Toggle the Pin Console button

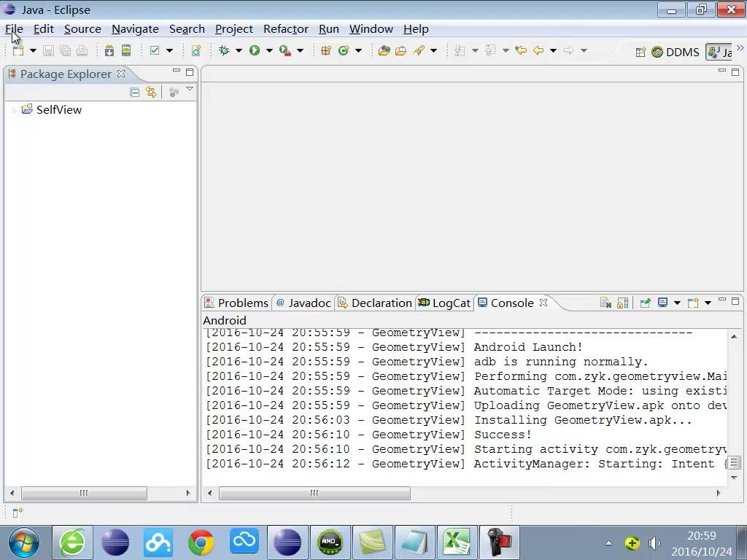645,303
